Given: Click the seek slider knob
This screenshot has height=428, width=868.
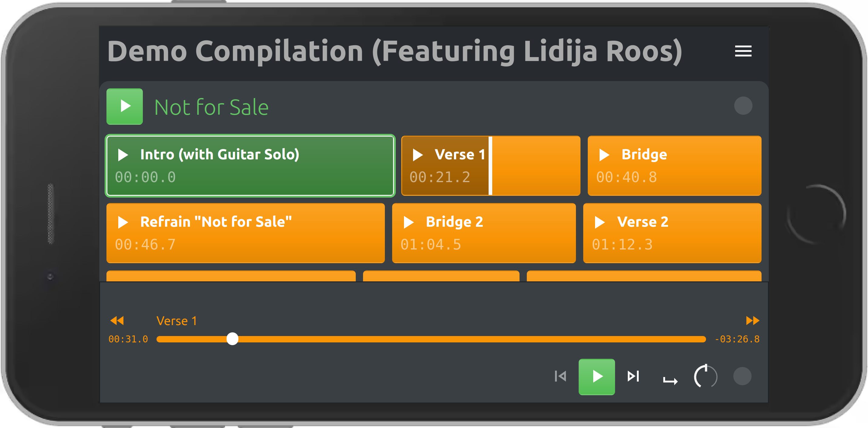Looking at the screenshot, I should tap(232, 339).
